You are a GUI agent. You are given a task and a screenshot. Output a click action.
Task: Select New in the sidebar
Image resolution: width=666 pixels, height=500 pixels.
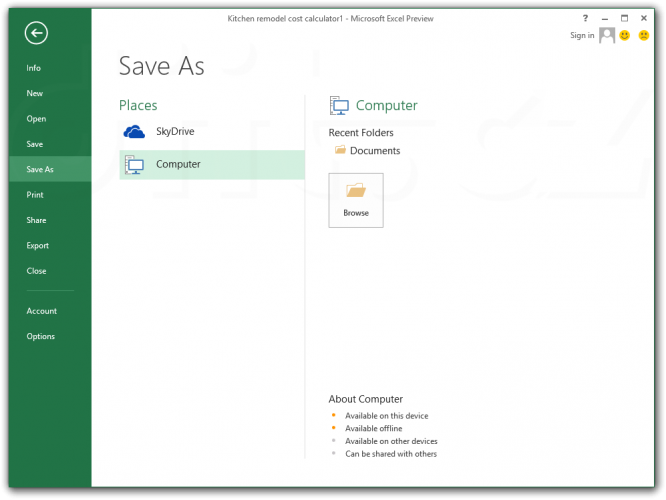pos(34,93)
